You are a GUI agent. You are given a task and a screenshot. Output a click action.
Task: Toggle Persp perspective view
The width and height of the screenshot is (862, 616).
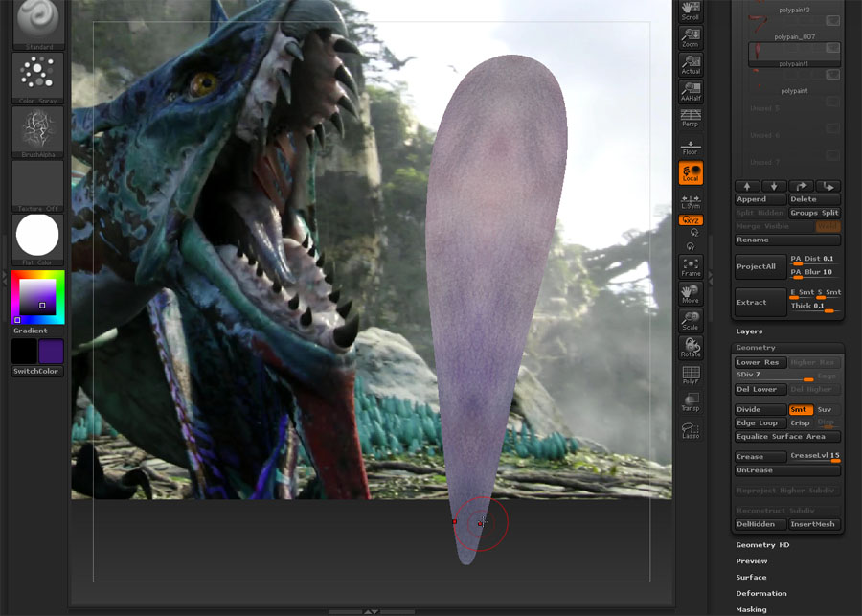[691, 118]
